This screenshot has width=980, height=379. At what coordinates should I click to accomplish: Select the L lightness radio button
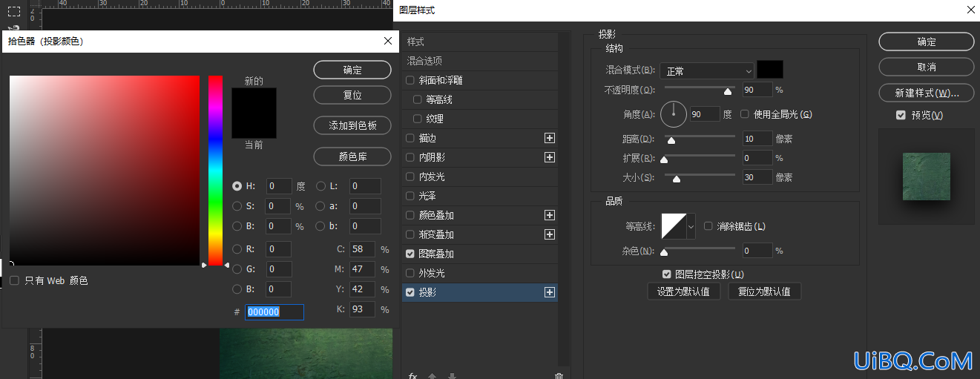coord(321,186)
